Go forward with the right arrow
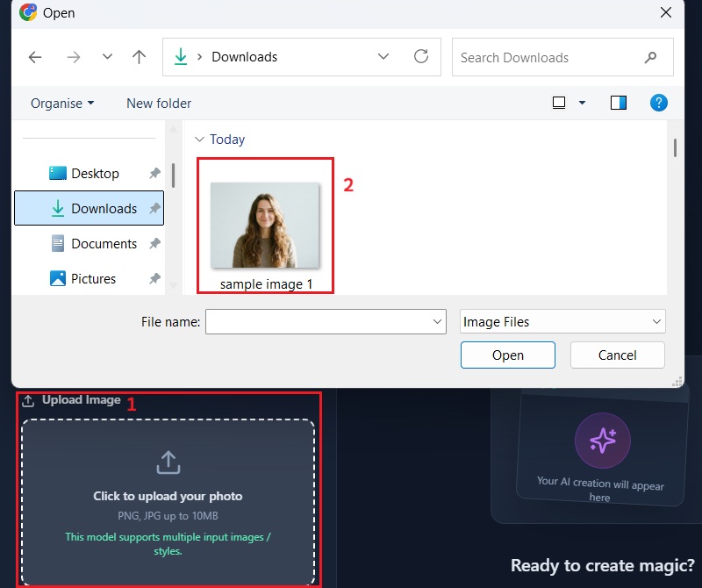The width and height of the screenshot is (702, 588). tap(74, 57)
